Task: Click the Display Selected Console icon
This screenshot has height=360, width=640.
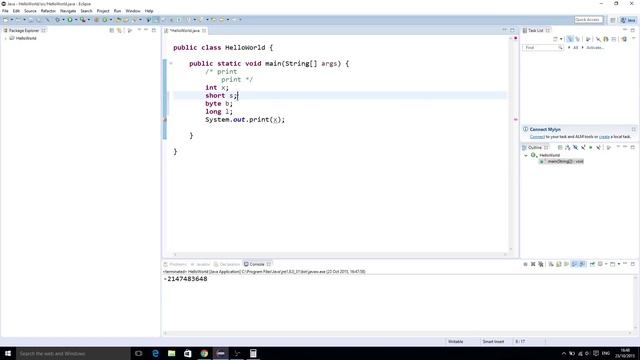Action: click(600, 264)
